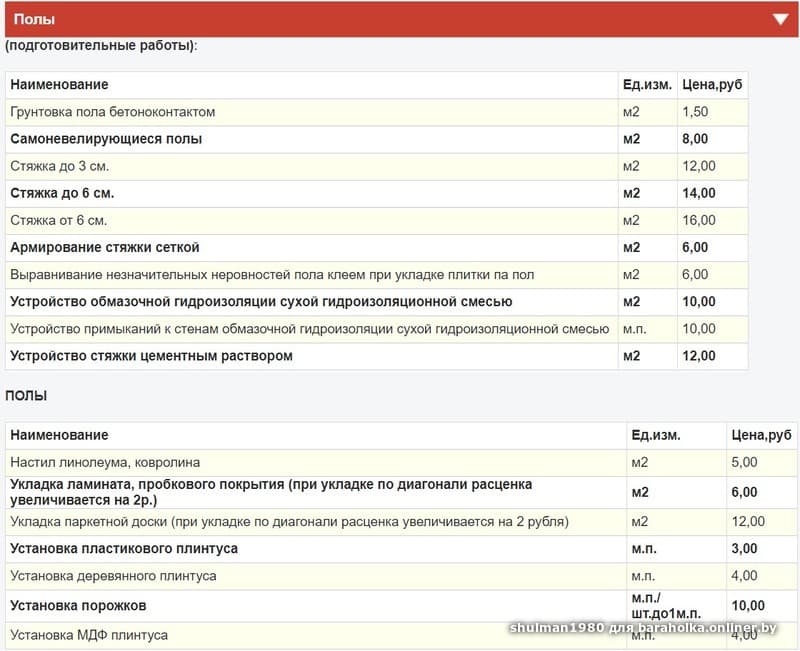800x651 pixels.
Task: Select the 'Установка деревянного плинтуса' row name
Action: pyautogui.click(x=113, y=576)
